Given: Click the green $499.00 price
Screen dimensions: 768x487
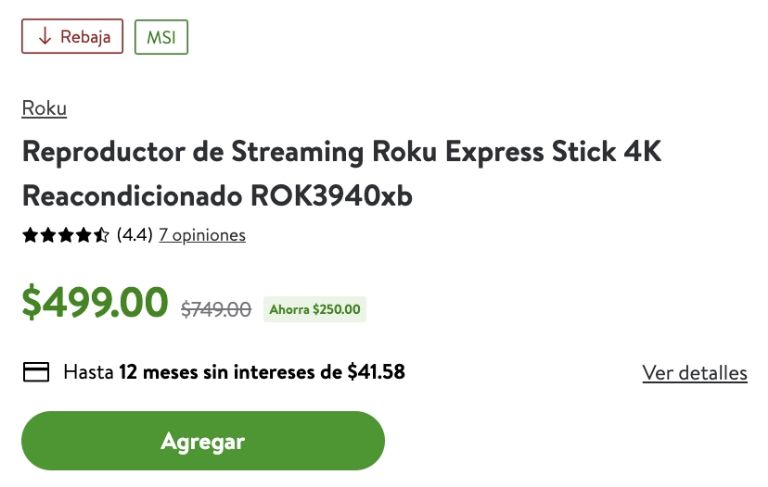Looking at the screenshot, I should (x=95, y=303).
